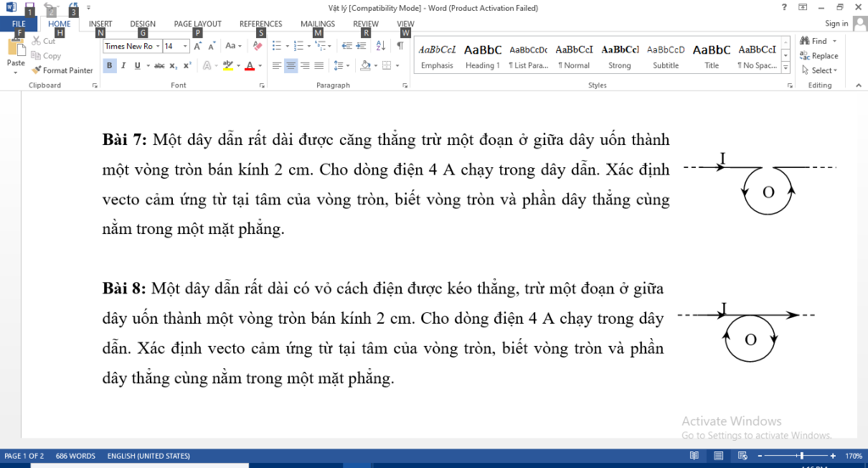Expand the underline style dropdown arrow
This screenshot has height=468, width=868.
point(148,65)
